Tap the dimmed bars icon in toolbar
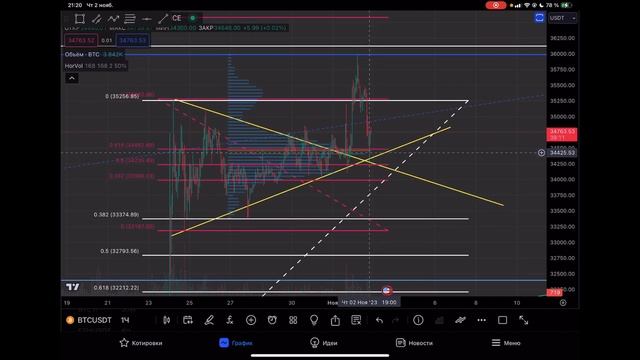Viewport: 640px width, 360px height. (440, 320)
